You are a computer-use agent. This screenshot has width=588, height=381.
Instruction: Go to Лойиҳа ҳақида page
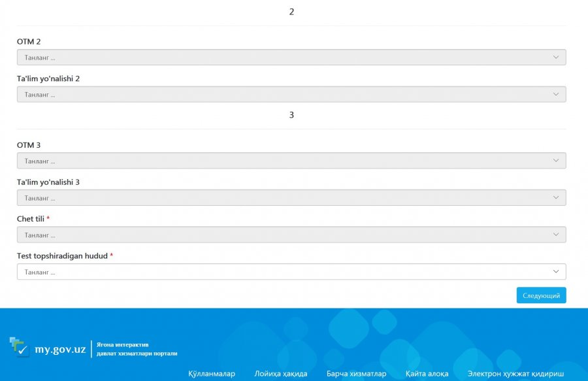pyautogui.click(x=280, y=374)
